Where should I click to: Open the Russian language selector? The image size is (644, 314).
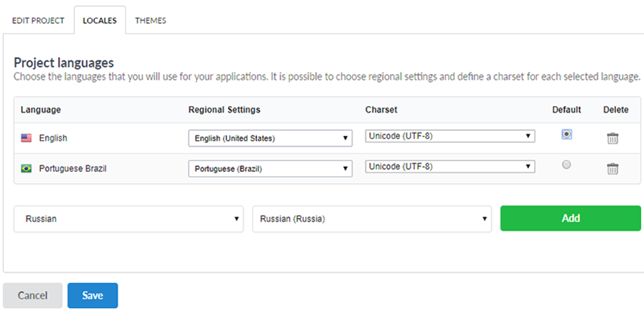click(129, 219)
